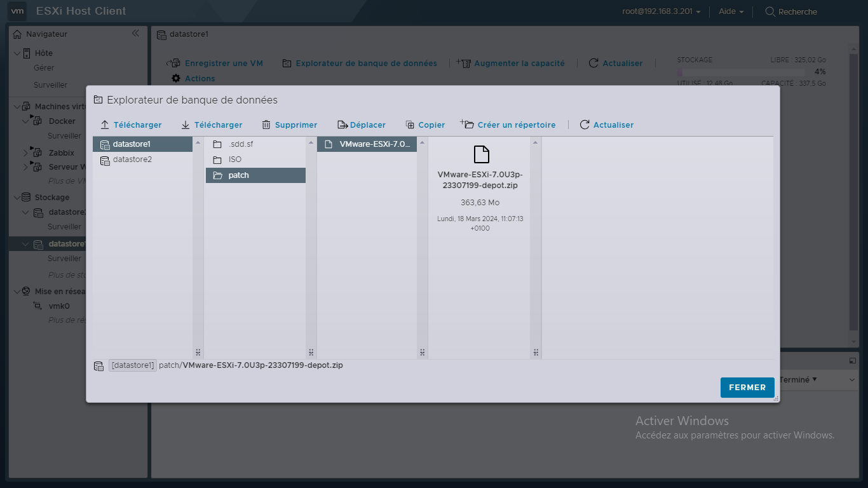Click the Explorateur de banque de données title icon

coord(98,100)
